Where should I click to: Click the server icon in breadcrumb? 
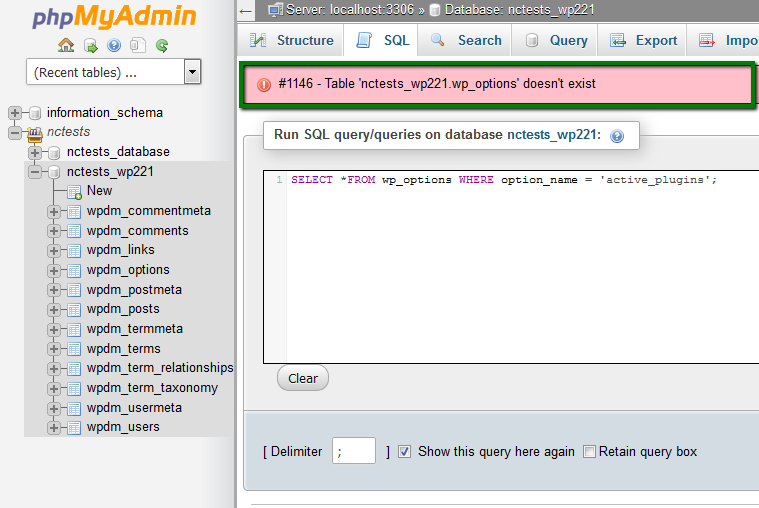click(x=275, y=10)
